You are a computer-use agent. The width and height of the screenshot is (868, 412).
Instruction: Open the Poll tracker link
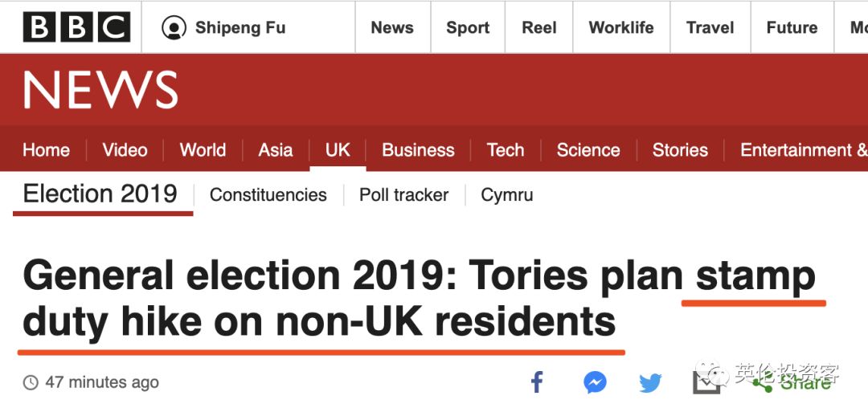pyautogui.click(x=403, y=195)
